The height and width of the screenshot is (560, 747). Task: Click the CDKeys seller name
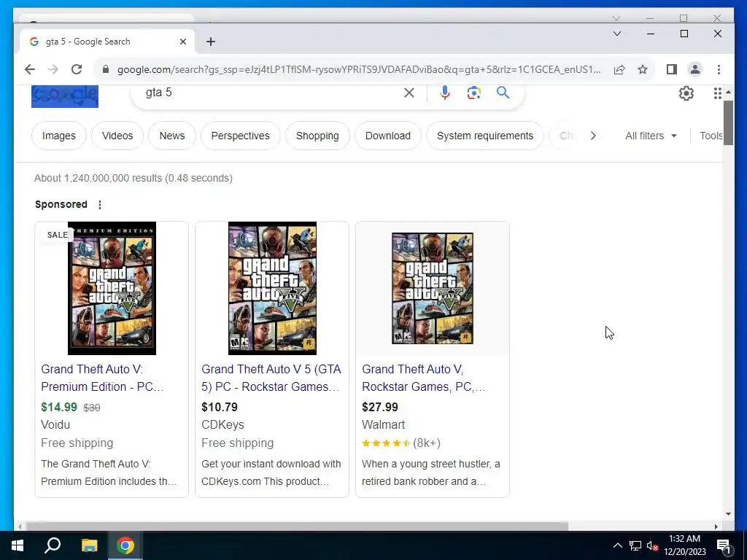coord(222,425)
